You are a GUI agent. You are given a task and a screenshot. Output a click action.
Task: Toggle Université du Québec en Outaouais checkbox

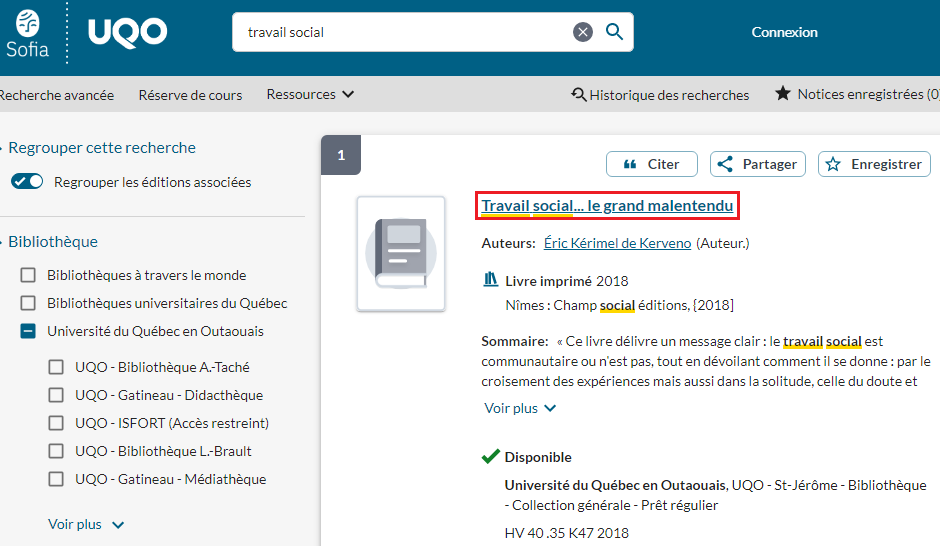pyautogui.click(x=28, y=331)
